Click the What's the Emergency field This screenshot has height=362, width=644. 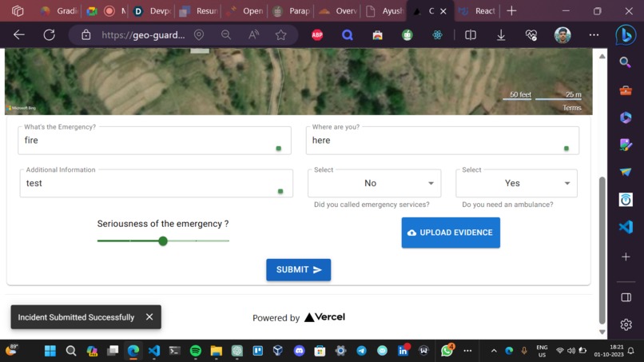click(x=154, y=141)
